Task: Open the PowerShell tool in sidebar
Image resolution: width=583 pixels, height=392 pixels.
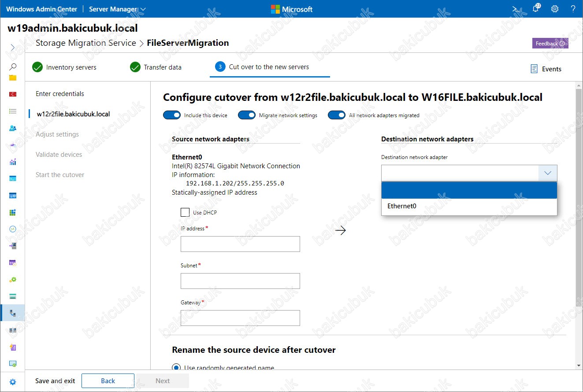Action: (13, 178)
